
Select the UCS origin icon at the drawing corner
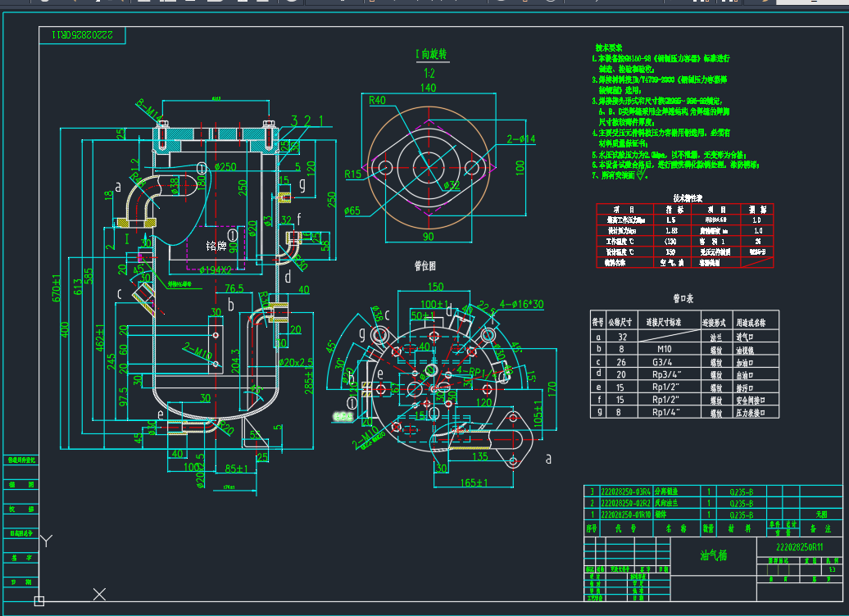(x=39, y=600)
